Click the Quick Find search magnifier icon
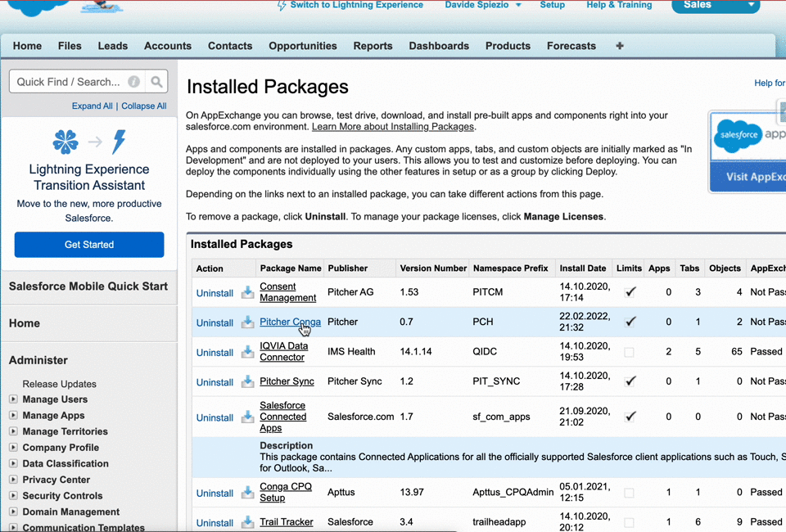 (156, 82)
